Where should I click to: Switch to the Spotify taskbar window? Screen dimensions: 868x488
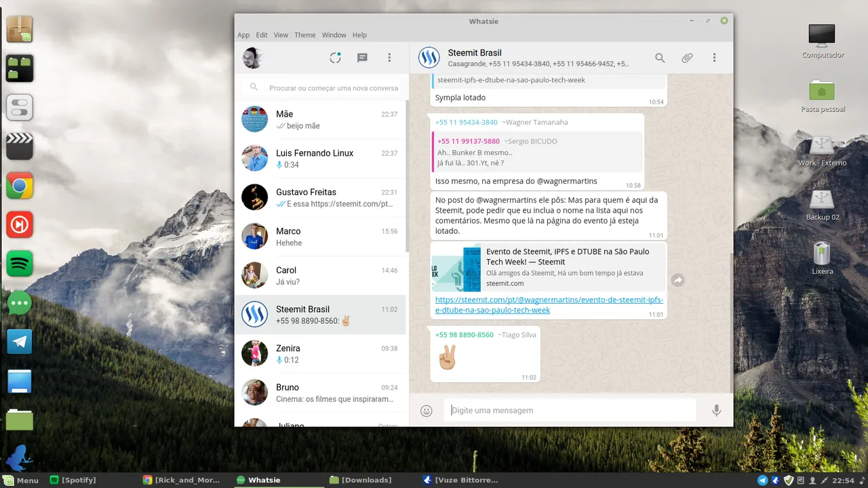pos(73,480)
